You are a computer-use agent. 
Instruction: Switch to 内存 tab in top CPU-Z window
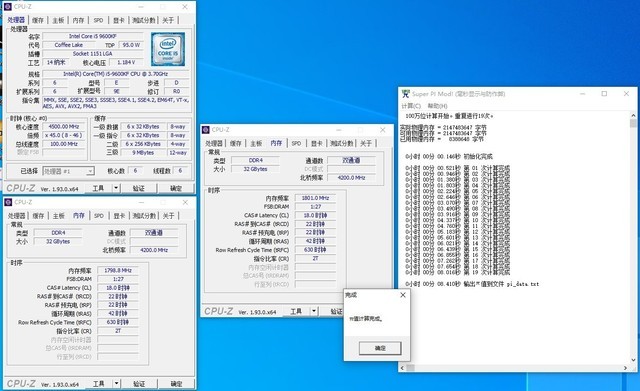click(78, 20)
